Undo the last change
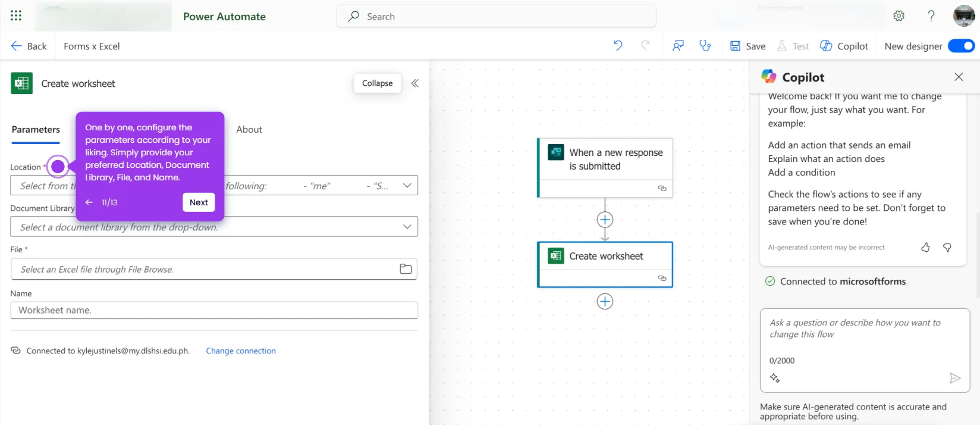 point(618,46)
